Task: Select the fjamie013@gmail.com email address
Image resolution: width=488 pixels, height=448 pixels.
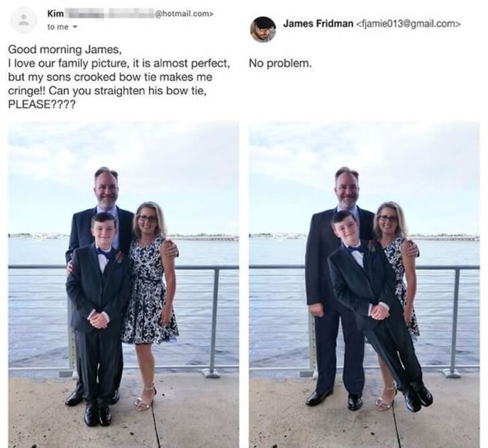Action: click(x=408, y=23)
